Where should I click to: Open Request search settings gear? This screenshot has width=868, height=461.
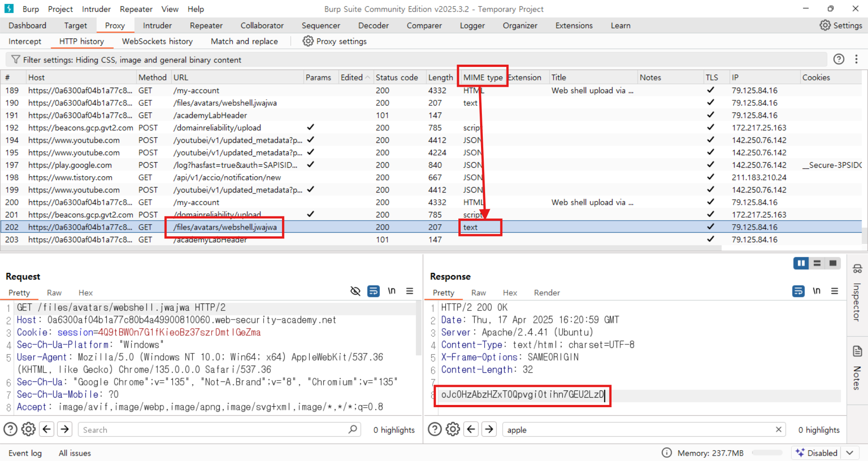click(28, 429)
